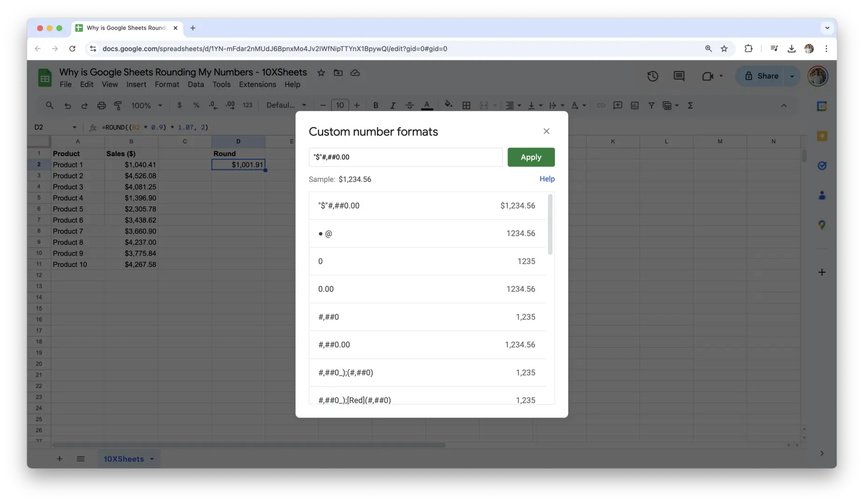Toggle strikethrough formatting
The width and height of the screenshot is (864, 504).
pos(409,105)
